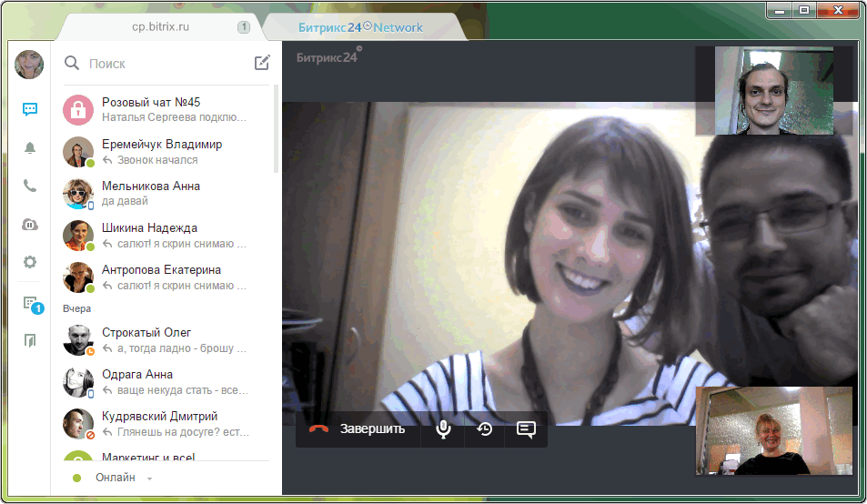This screenshot has width=867, height=504.
Task: Click the search magnifier icon
Action: pos(71,63)
